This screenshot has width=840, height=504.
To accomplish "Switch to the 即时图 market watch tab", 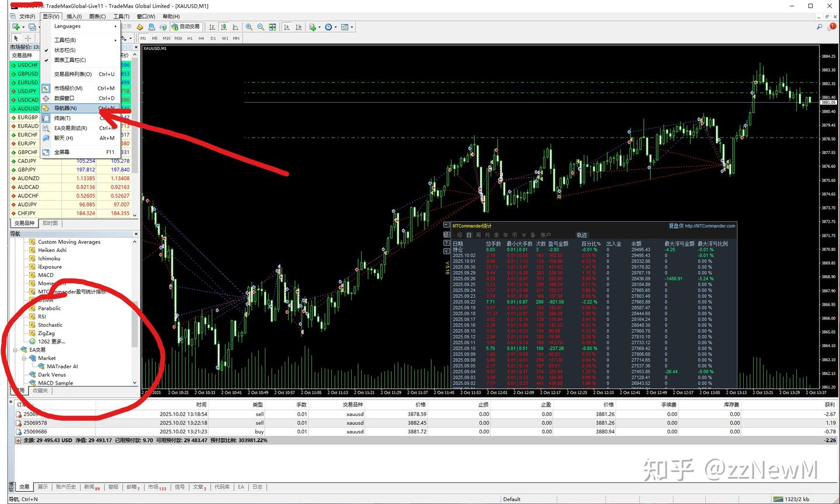I will (50, 223).
